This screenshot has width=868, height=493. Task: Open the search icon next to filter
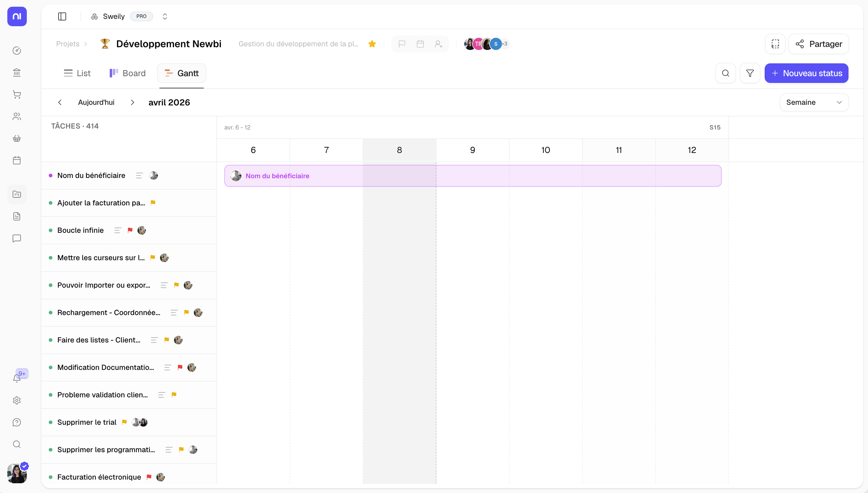725,73
